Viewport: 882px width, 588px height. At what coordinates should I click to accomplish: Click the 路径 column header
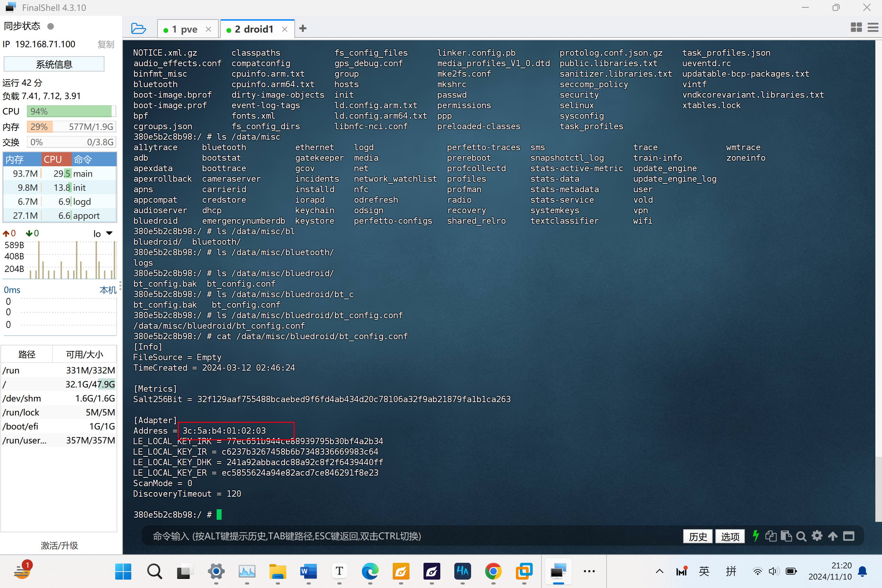(x=27, y=354)
